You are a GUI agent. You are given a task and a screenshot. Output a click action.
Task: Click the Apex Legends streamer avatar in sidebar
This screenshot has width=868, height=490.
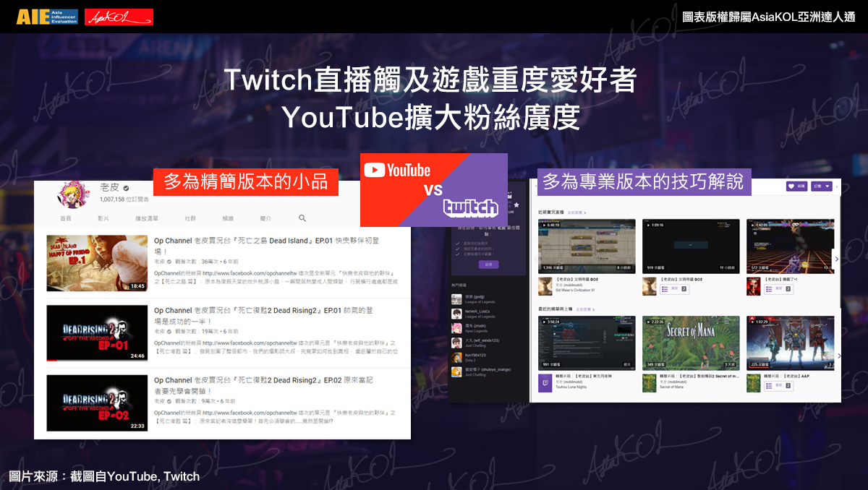click(456, 328)
